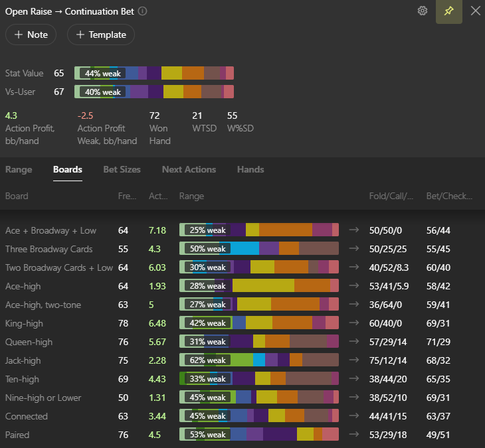Open the Bet Sizes tab
Screen dimensions: 485x448
(122, 169)
